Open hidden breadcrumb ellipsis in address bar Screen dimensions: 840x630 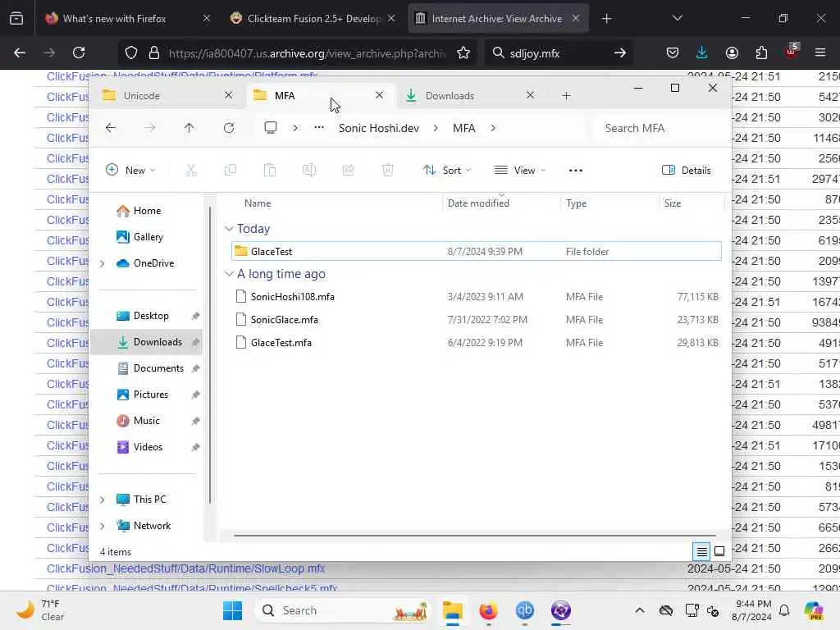[x=319, y=127]
